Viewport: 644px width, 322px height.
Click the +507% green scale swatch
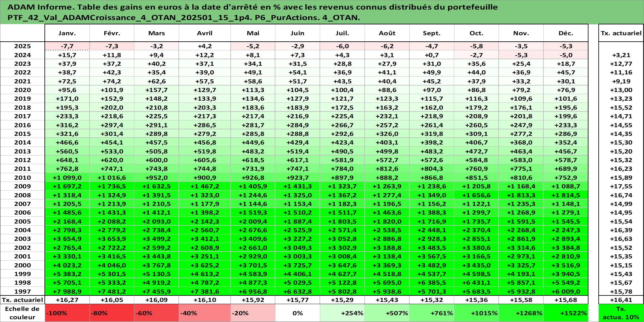(387, 313)
